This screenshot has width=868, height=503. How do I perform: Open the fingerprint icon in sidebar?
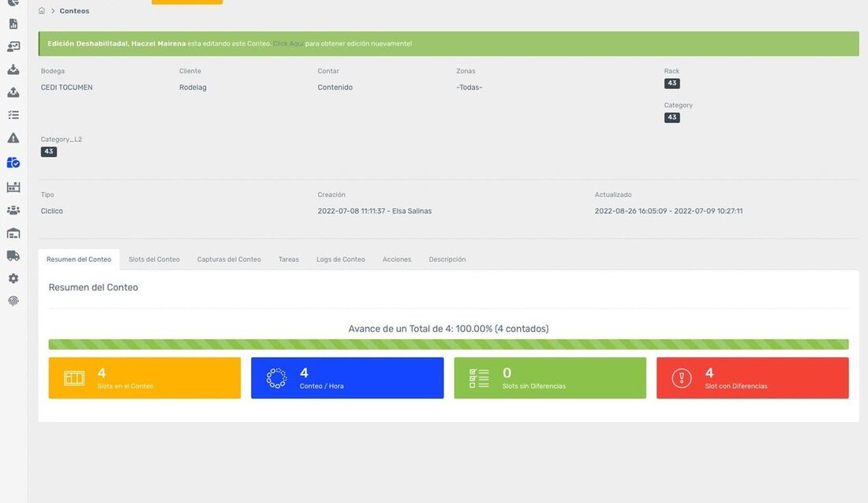point(13,300)
